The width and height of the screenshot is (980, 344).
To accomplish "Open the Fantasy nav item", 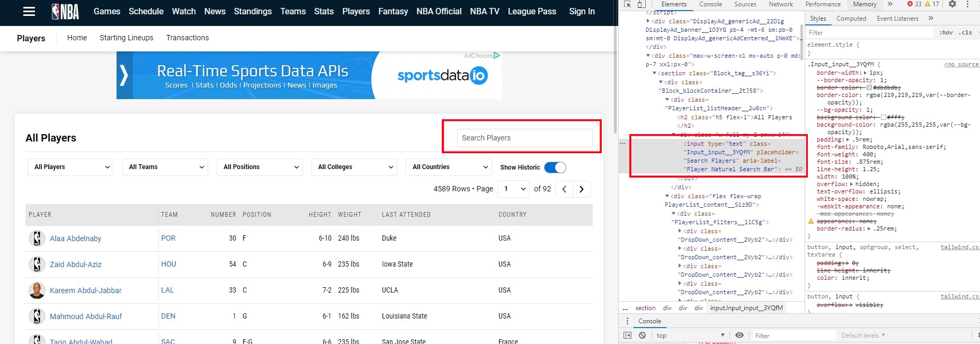I will click(393, 11).
